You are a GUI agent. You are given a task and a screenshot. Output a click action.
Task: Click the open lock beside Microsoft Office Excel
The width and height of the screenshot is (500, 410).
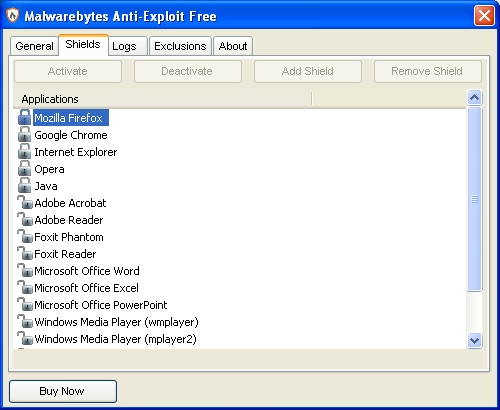25,287
